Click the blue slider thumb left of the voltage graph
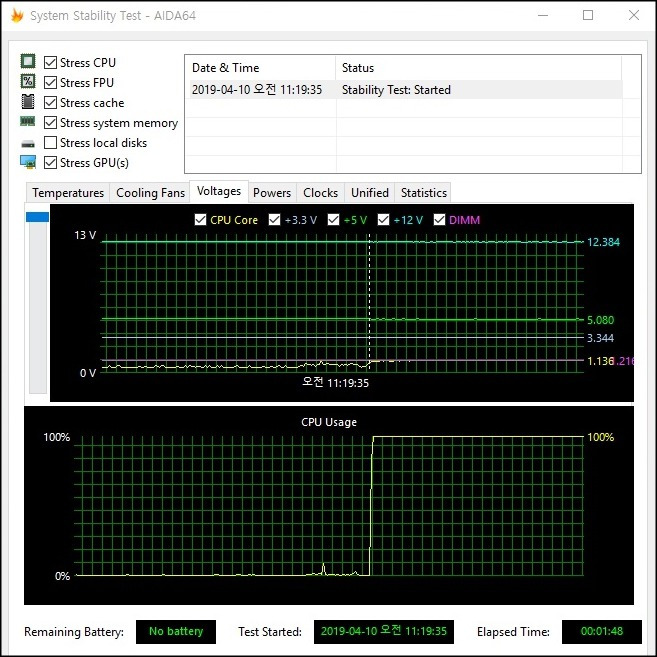Image resolution: width=657 pixels, height=657 pixels. [x=37, y=217]
